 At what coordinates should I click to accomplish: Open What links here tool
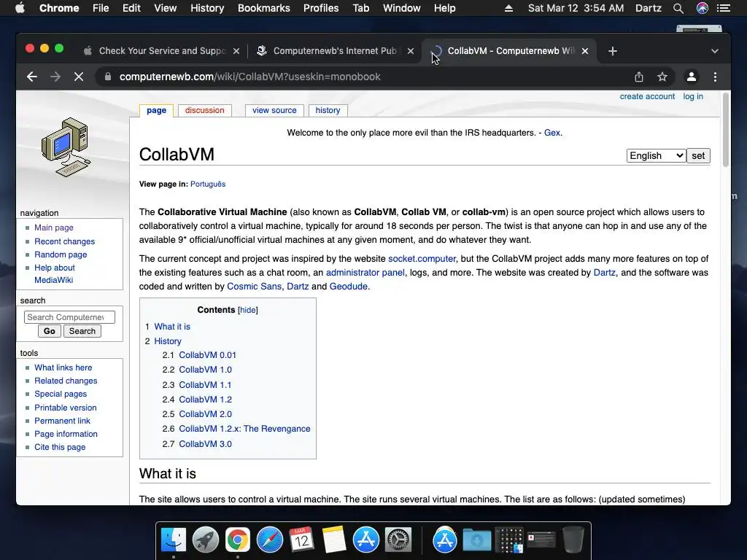(63, 367)
